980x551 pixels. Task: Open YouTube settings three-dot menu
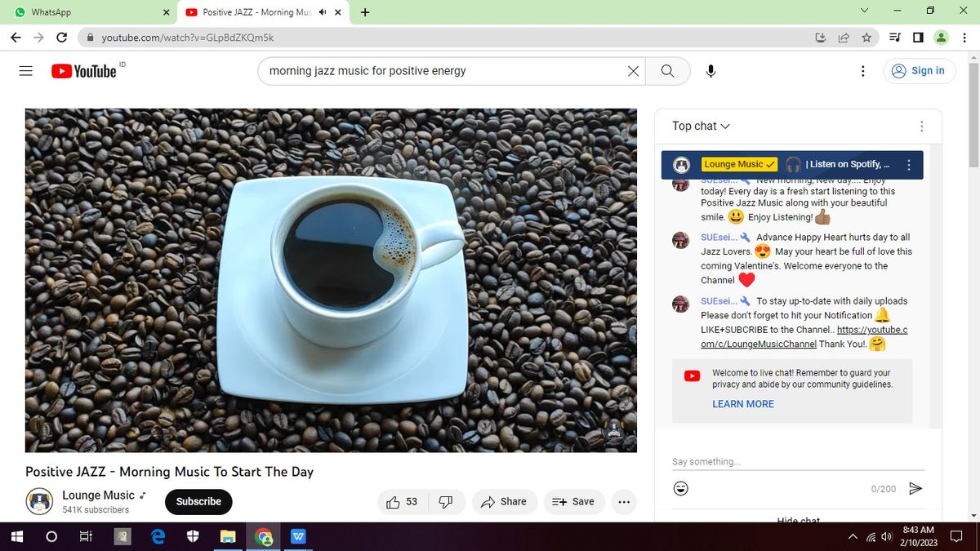tap(863, 71)
